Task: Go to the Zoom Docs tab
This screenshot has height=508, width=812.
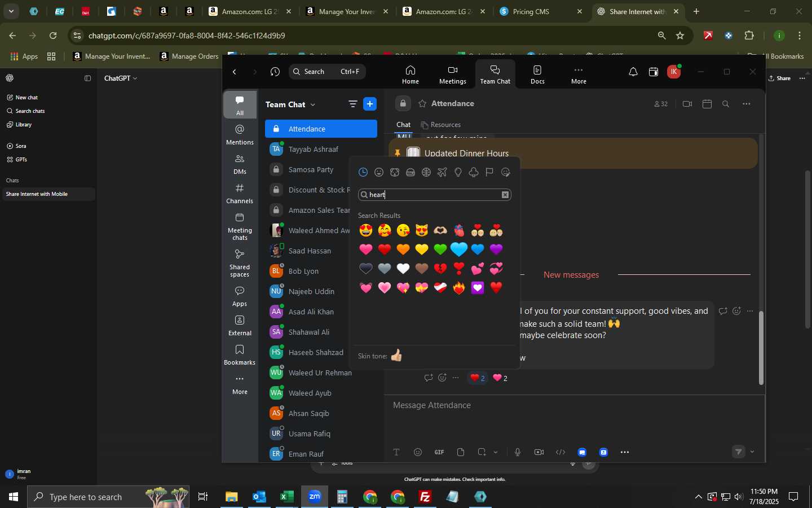Action: coord(537,75)
